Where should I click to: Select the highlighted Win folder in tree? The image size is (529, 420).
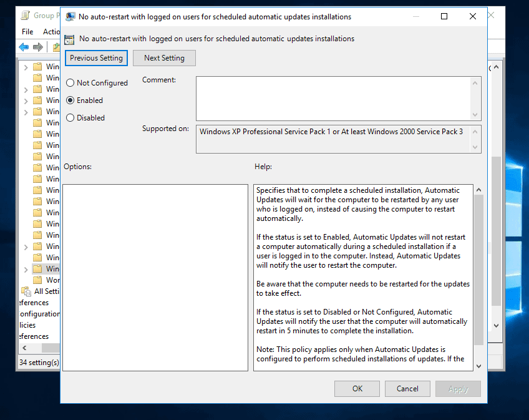point(46,269)
